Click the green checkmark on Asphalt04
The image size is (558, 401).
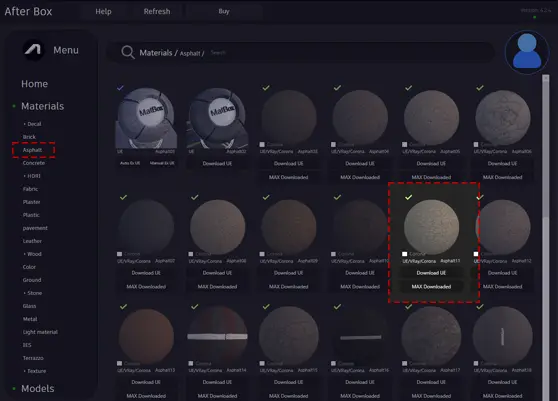click(337, 88)
